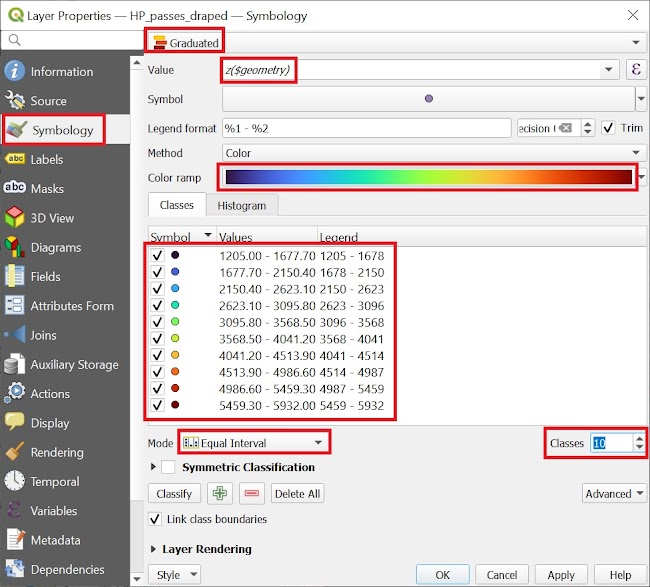Click the Classify button
650x587 pixels.
pos(174,493)
